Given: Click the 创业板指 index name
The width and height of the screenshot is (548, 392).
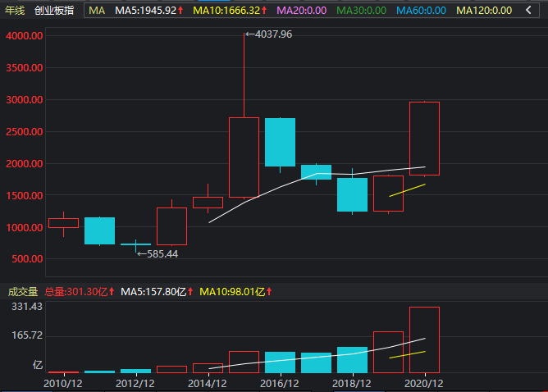Looking at the screenshot, I should [x=54, y=11].
